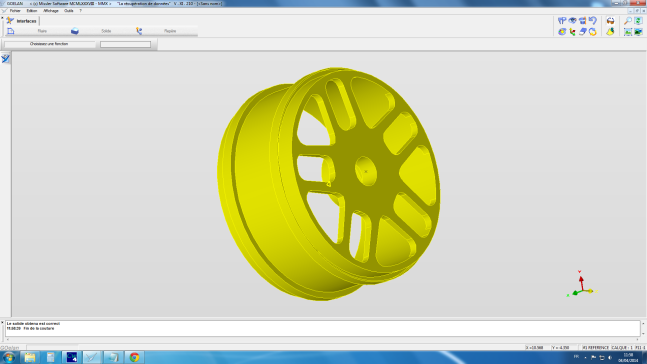Click the eye visibility icon in toolbar
Image resolution: width=647 pixels, height=364 pixels.
572,21
